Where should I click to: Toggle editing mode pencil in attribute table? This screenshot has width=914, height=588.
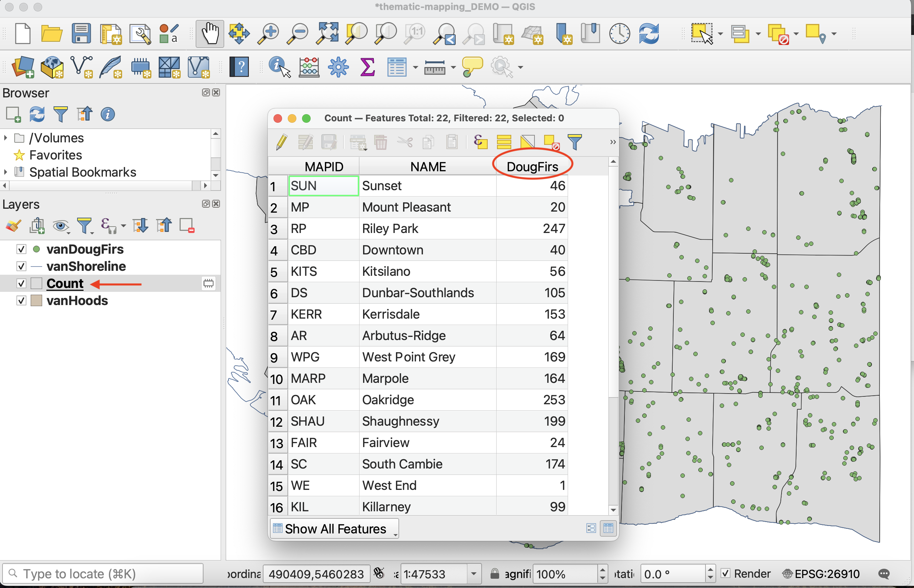coord(282,142)
